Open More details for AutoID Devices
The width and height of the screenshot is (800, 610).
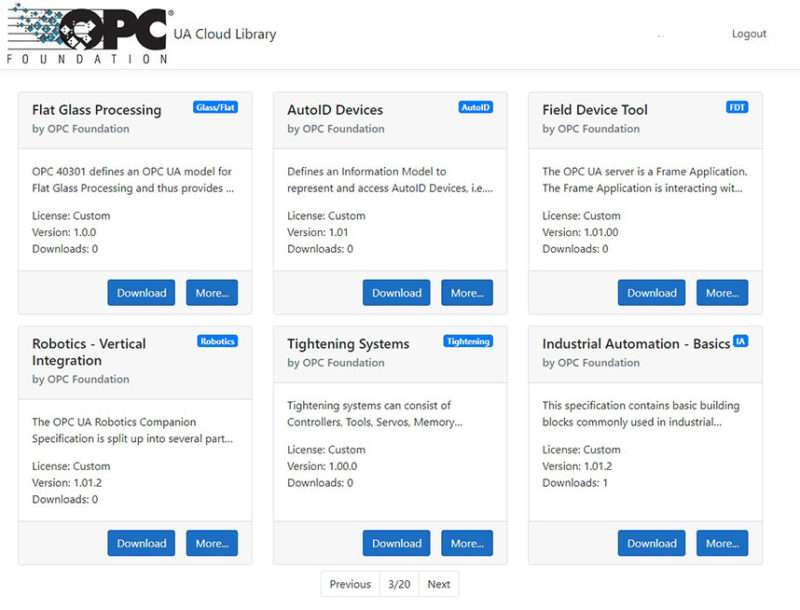(x=467, y=292)
